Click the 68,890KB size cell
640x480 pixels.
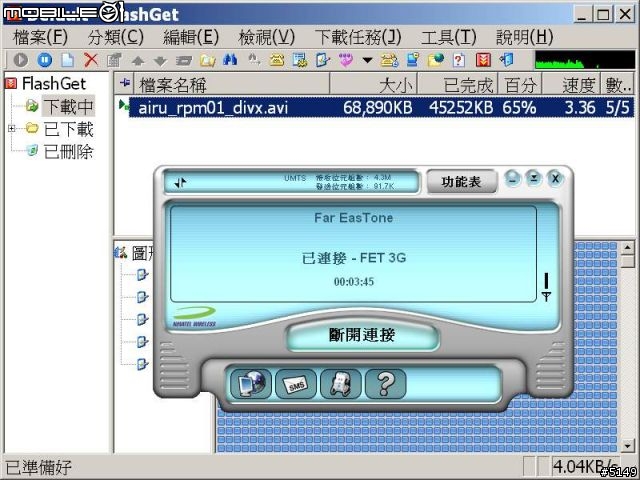click(378, 108)
